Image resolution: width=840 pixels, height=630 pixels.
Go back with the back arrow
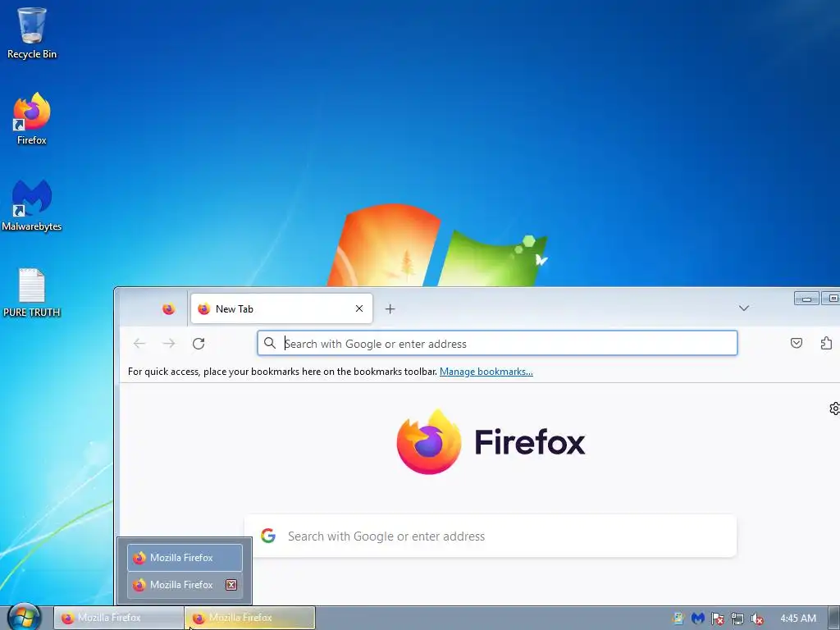[x=139, y=344]
